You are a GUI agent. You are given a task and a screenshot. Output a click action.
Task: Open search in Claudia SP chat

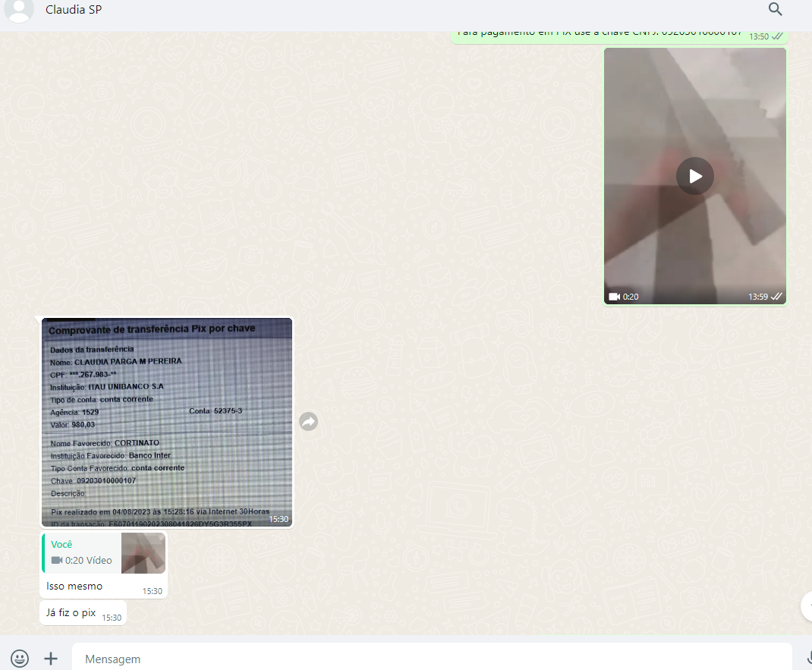click(775, 9)
